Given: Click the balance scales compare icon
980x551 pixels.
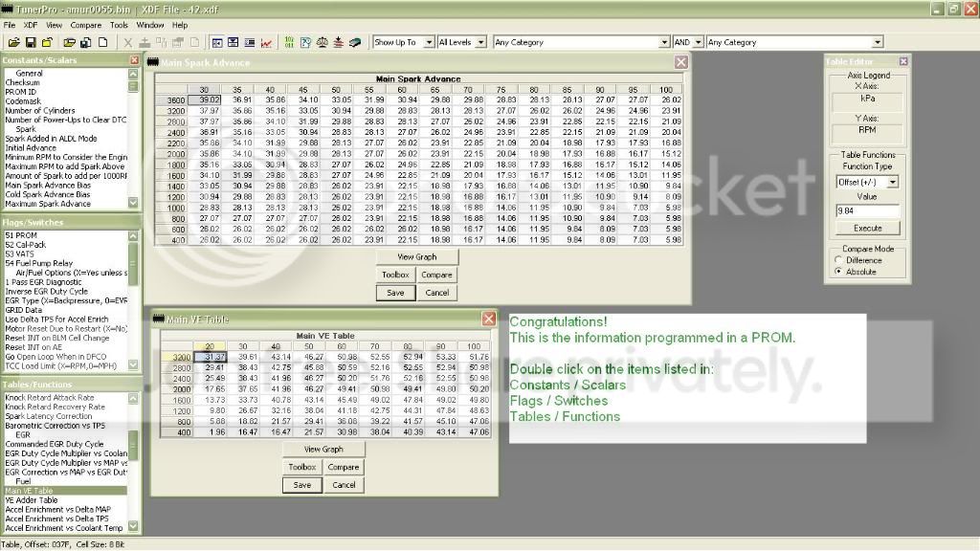Looking at the screenshot, I should pyautogui.click(x=322, y=42).
